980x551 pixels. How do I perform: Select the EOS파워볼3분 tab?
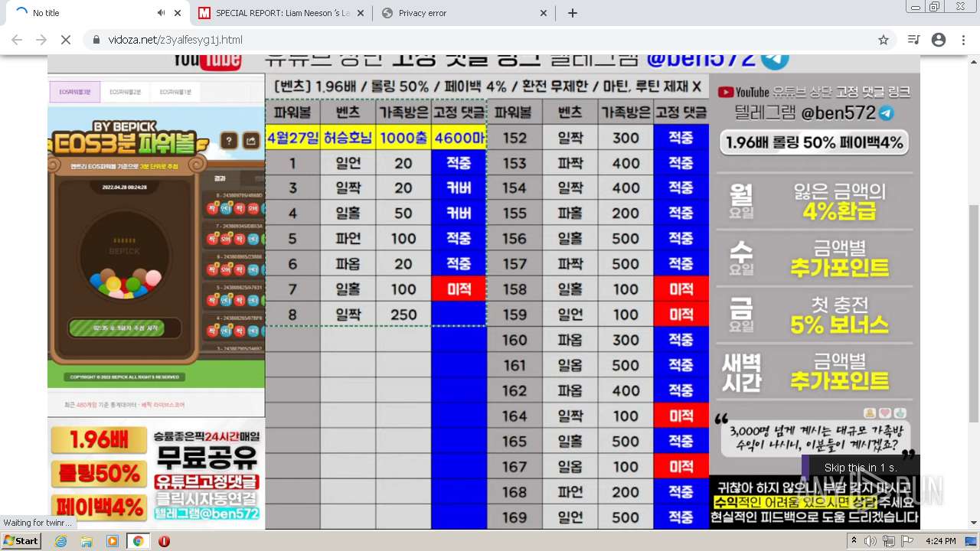click(75, 92)
